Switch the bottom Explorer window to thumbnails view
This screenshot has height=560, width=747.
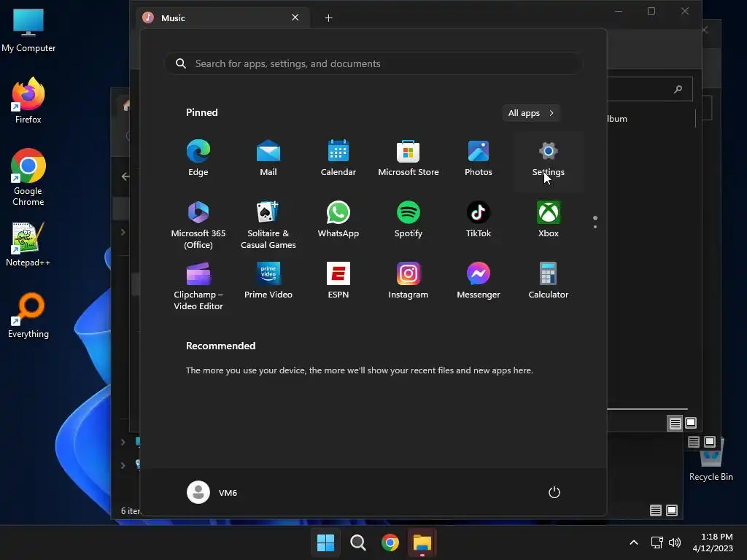(x=672, y=510)
